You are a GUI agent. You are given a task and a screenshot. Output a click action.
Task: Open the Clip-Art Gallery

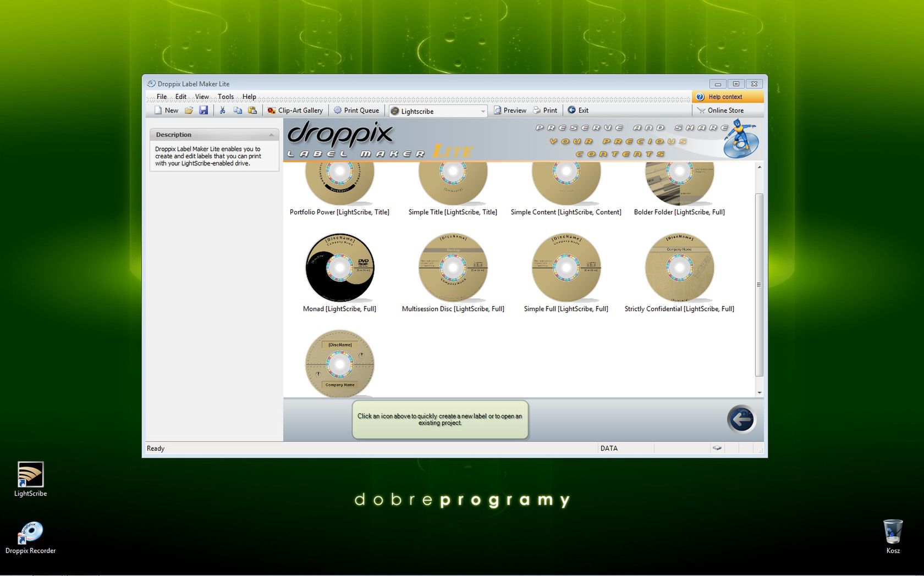click(295, 110)
